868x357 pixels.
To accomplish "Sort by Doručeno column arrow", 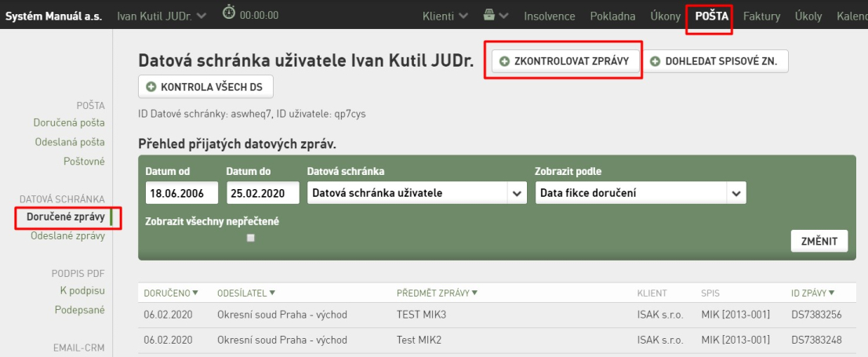I will pyautogui.click(x=195, y=293).
